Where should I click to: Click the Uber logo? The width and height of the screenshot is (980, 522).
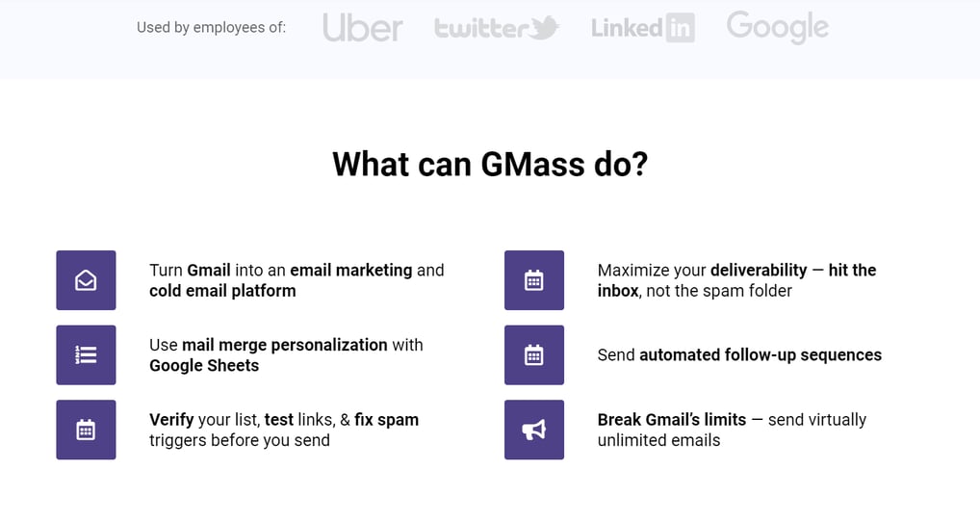click(363, 28)
